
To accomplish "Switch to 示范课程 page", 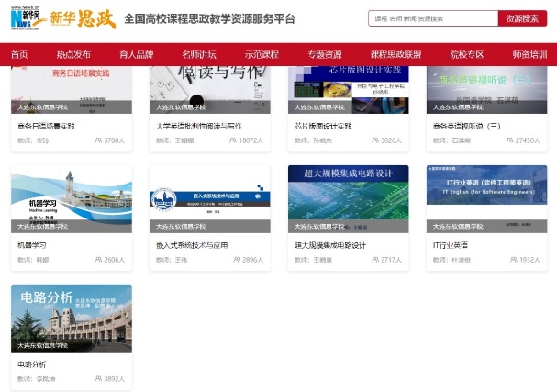I will coord(262,55).
